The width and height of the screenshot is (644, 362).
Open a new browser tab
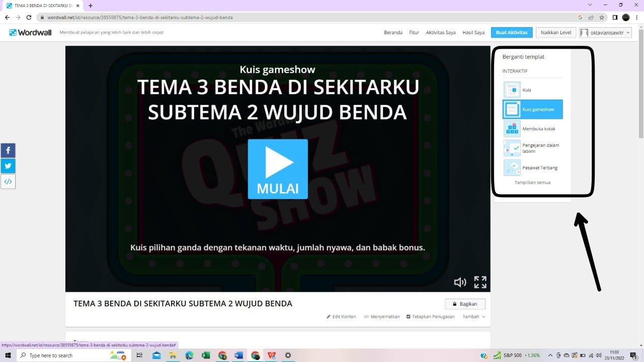tap(91, 6)
